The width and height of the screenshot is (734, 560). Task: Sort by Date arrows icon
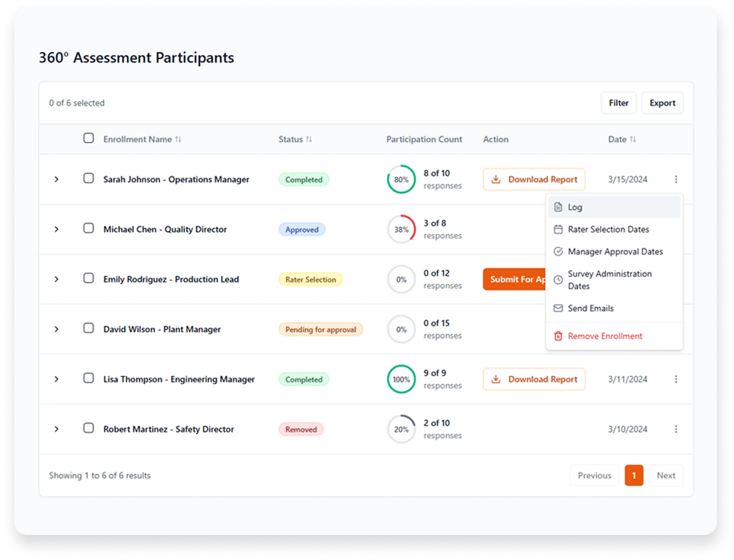633,139
